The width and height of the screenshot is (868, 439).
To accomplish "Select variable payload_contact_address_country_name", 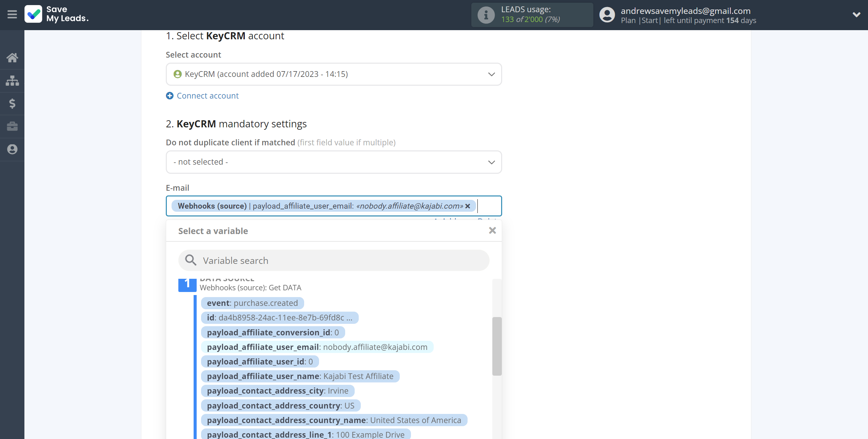I will click(x=334, y=420).
